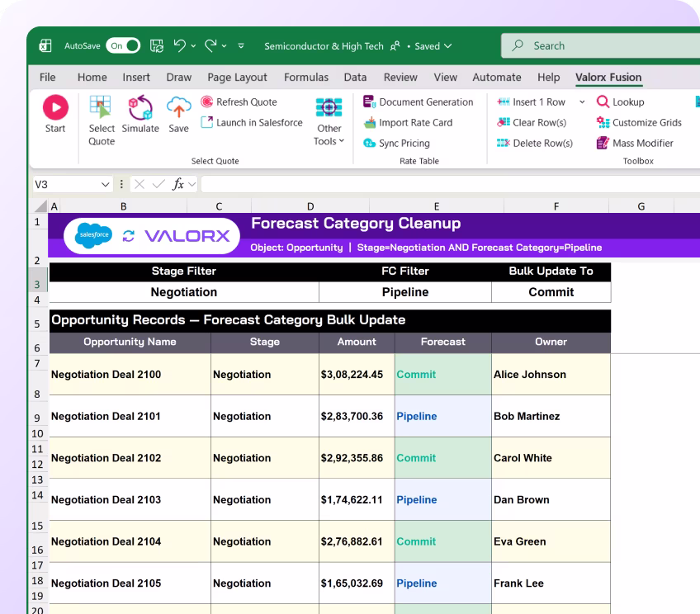Viewport: 700px width, 614px height.
Task: Expand Insert Row dropdown arrow
Action: (x=582, y=102)
